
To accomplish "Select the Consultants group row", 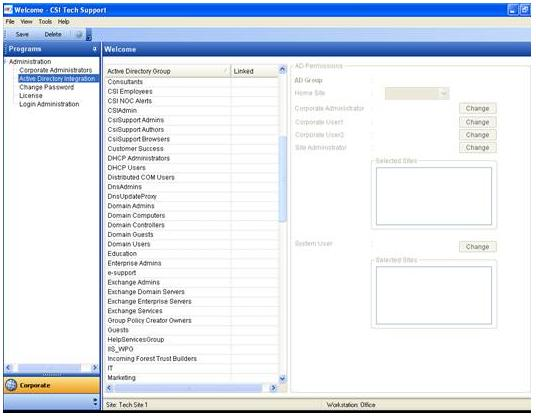I will 192,82.
